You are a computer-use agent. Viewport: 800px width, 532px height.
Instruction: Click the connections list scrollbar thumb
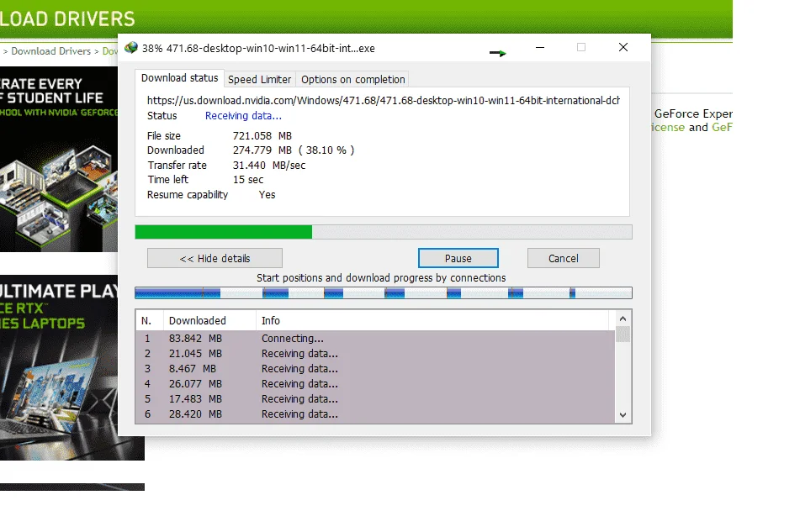pyautogui.click(x=623, y=334)
